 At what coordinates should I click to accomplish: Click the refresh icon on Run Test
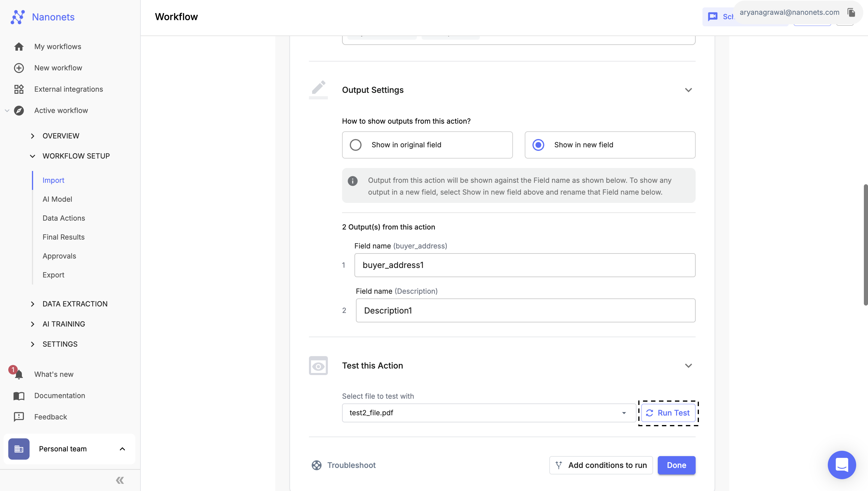(x=649, y=413)
